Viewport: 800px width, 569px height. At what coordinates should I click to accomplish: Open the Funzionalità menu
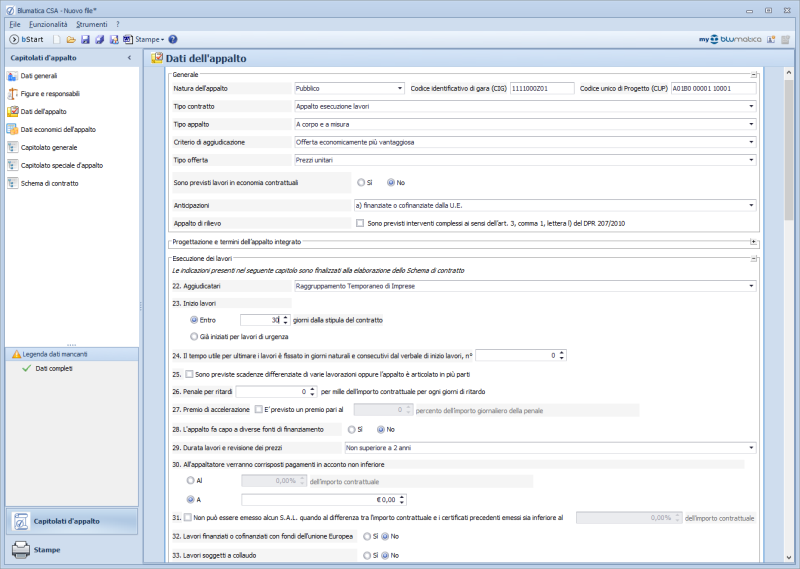point(48,24)
